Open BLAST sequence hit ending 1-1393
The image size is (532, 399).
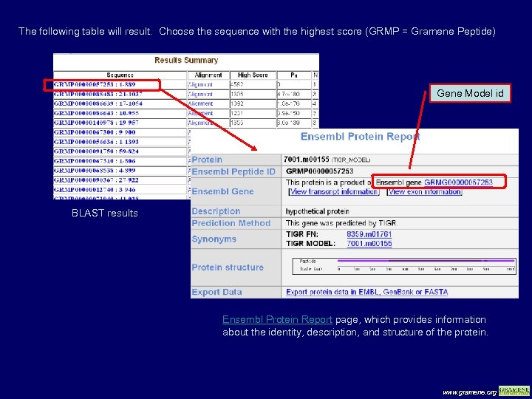pos(96,141)
